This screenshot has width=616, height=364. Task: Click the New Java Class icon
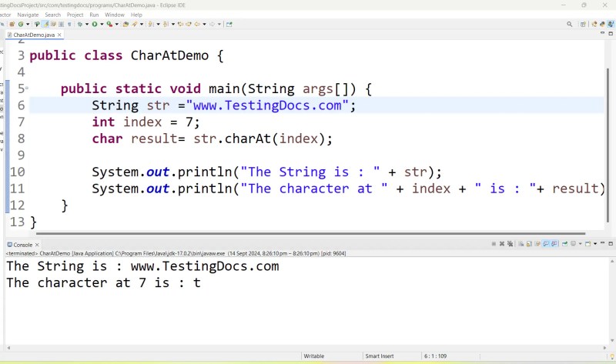(x=21, y=25)
